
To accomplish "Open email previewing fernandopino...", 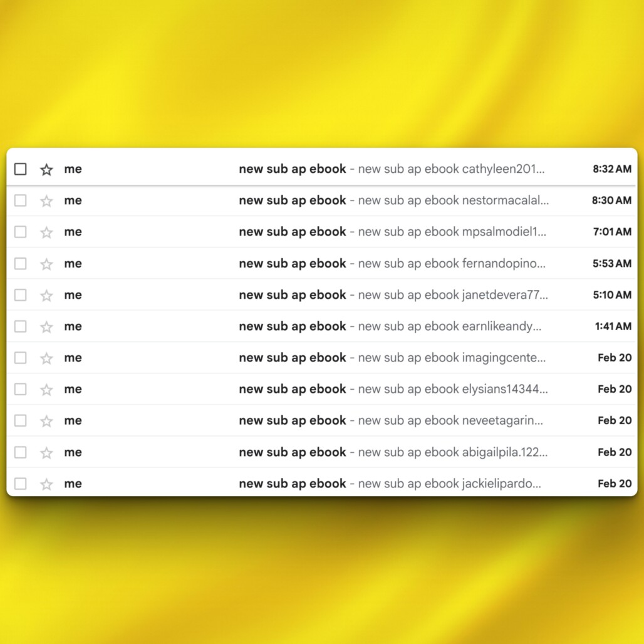I will pyautogui.click(x=322, y=263).
